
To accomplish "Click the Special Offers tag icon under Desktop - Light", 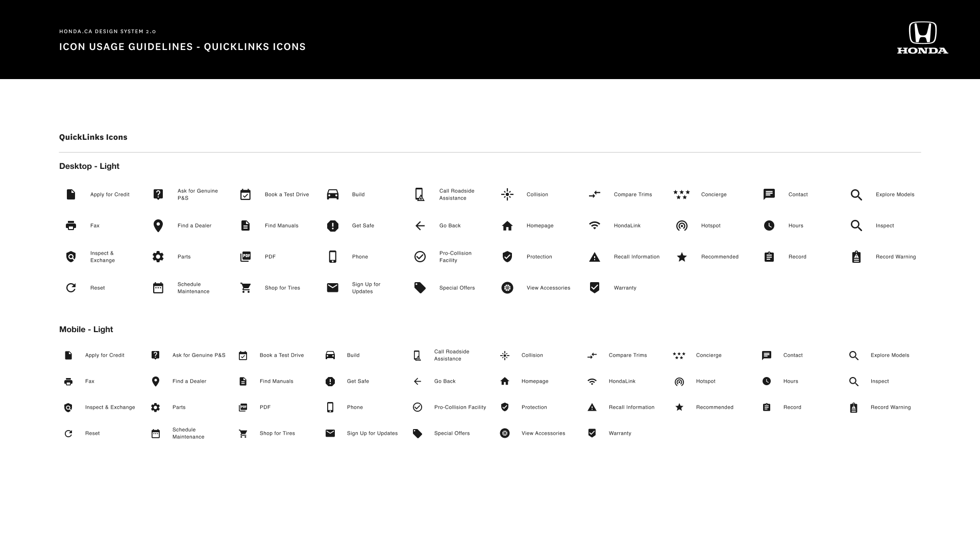I will tap(420, 288).
